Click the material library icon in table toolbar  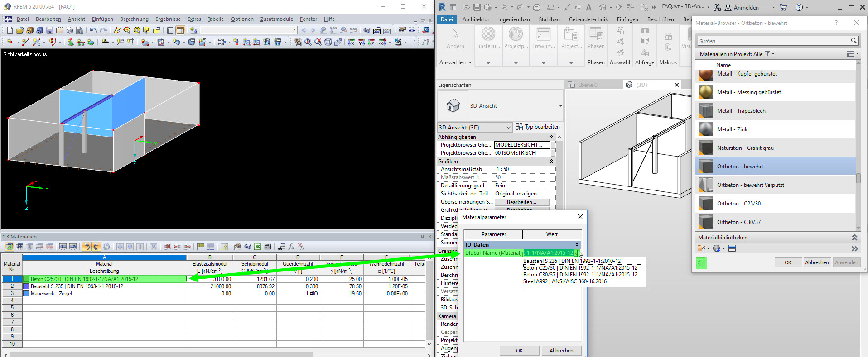(238, 247)
